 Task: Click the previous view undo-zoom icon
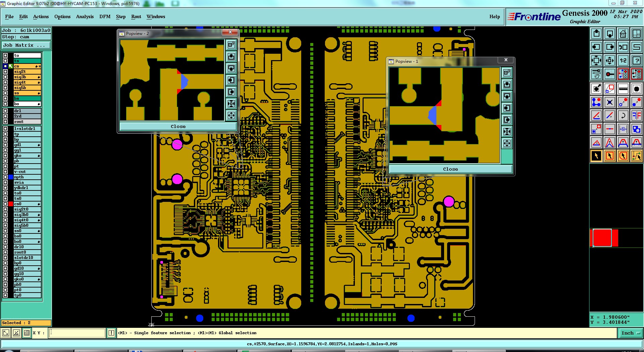pos(623,47)
